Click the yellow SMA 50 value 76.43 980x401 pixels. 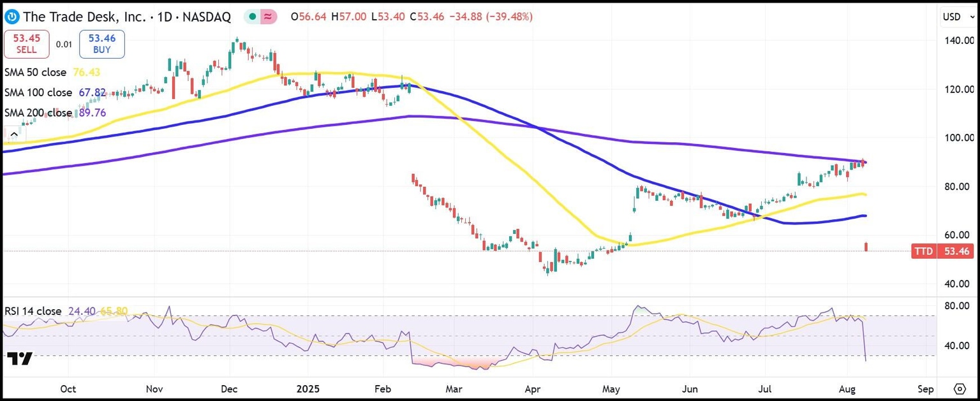[88, 73]
